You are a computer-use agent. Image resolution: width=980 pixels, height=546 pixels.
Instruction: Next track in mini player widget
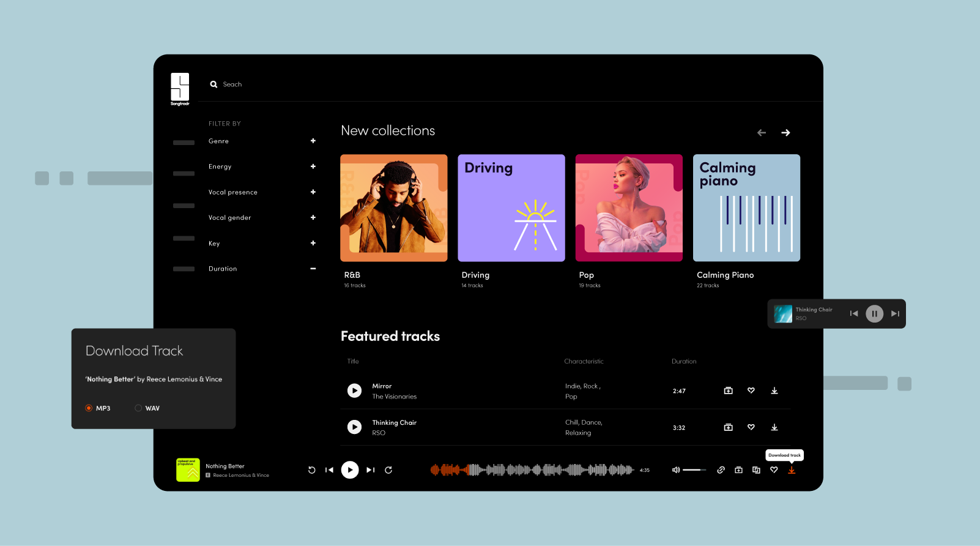click(895, 313)
